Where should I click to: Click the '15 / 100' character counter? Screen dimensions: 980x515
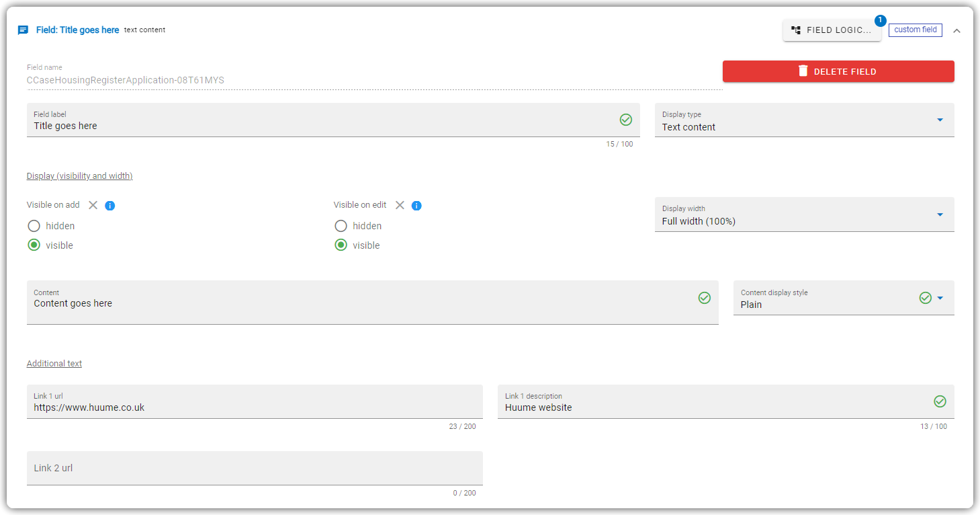[619, 145]
